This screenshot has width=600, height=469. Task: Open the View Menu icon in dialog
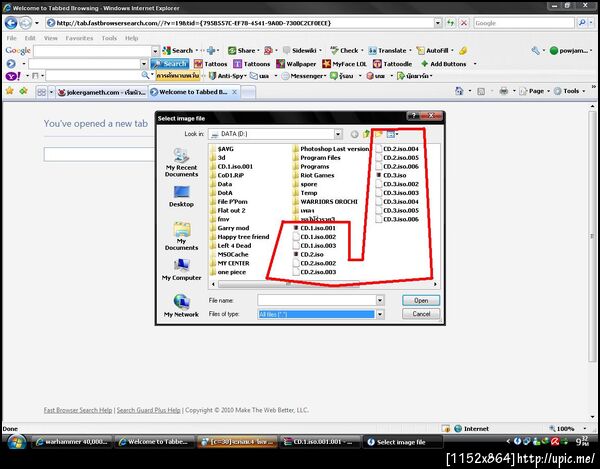392,134
